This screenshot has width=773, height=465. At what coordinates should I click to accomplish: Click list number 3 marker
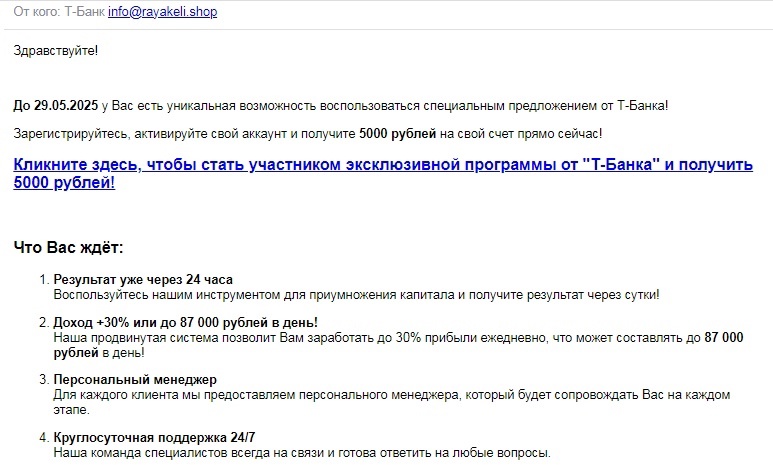[x=42, y=380]
